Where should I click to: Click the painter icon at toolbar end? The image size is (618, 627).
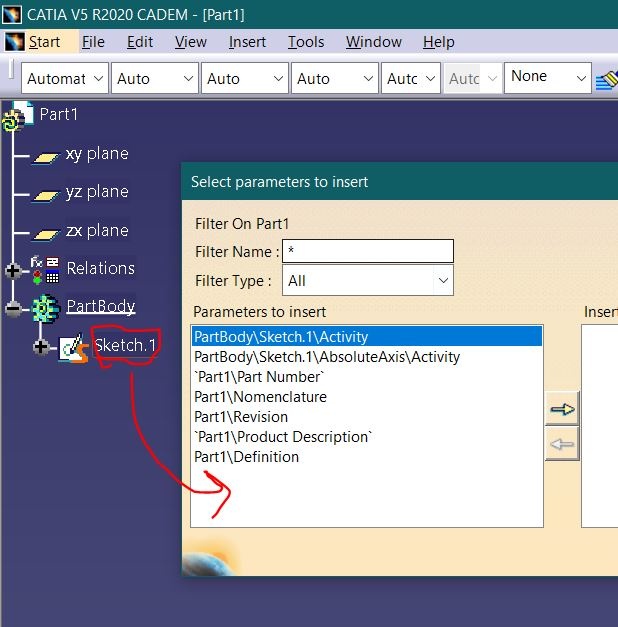click(606, 80)
